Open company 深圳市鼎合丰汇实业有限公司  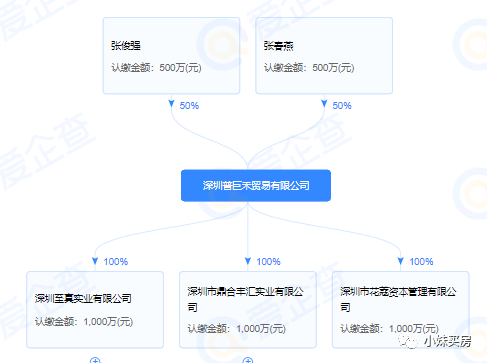(x=245, y=299)
